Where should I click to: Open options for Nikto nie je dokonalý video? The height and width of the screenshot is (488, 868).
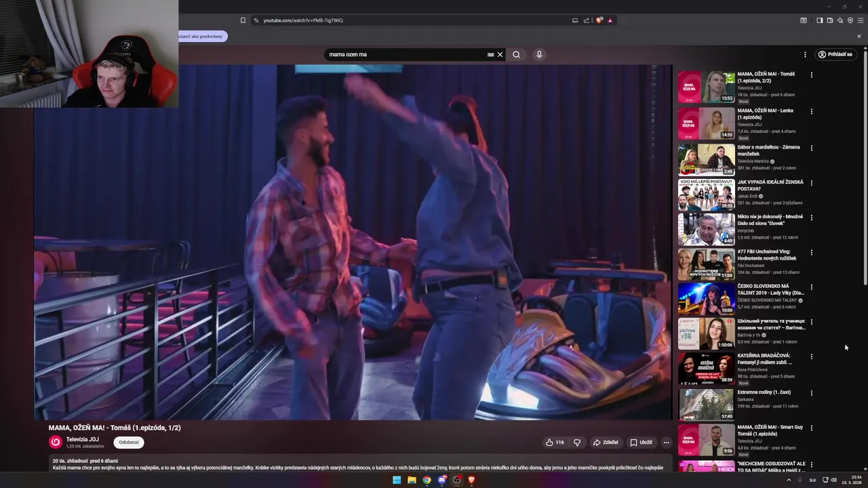[811, 218]
